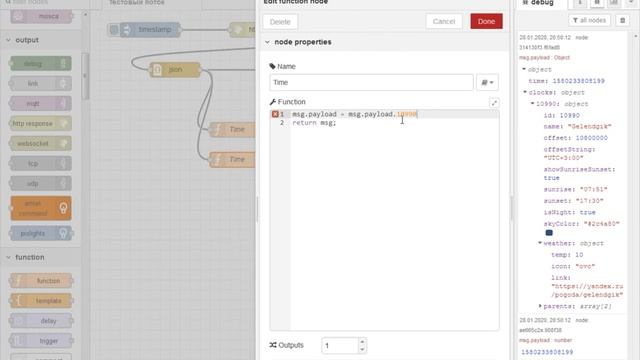The width and height of the screenshot is (640, 360).
Task: Open the dashboard chart sidebar tab icon
Action: pos(614,3)
